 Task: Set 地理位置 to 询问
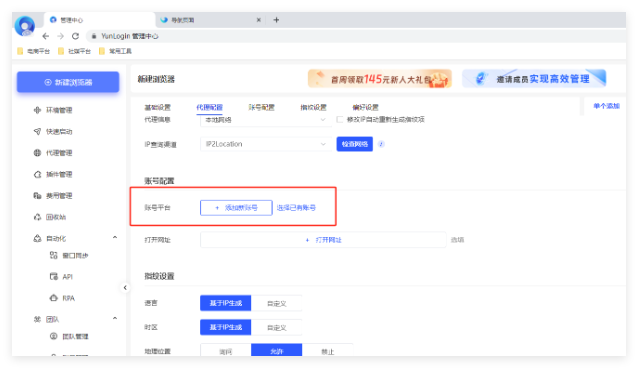click(225, 351)
